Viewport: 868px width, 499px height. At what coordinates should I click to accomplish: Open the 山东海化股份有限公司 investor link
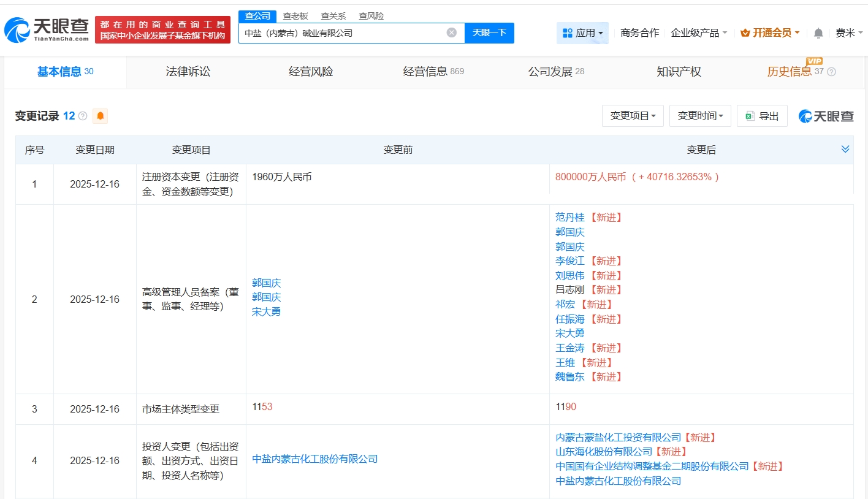click(604, 452)
